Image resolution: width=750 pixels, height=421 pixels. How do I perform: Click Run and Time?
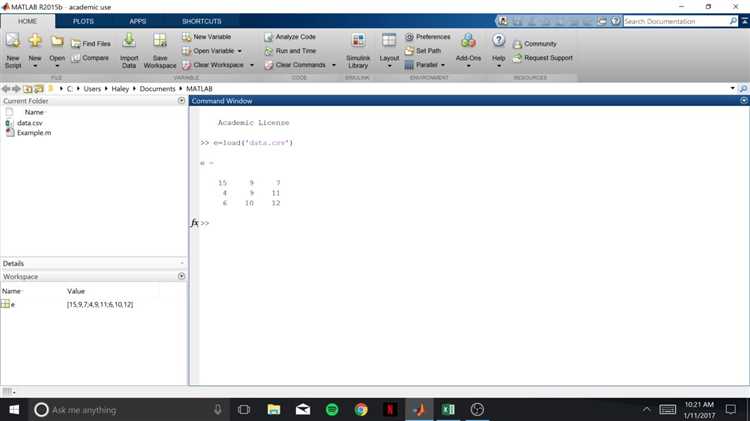290,51
